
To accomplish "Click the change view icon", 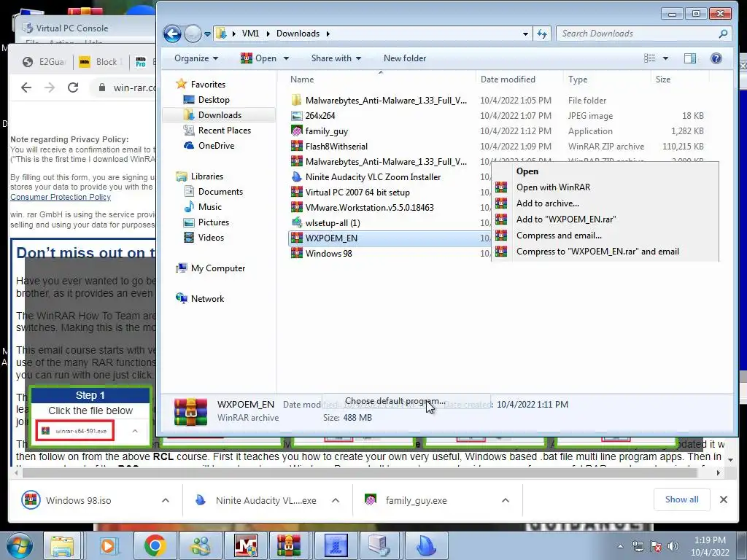I will tap(650, 58).
